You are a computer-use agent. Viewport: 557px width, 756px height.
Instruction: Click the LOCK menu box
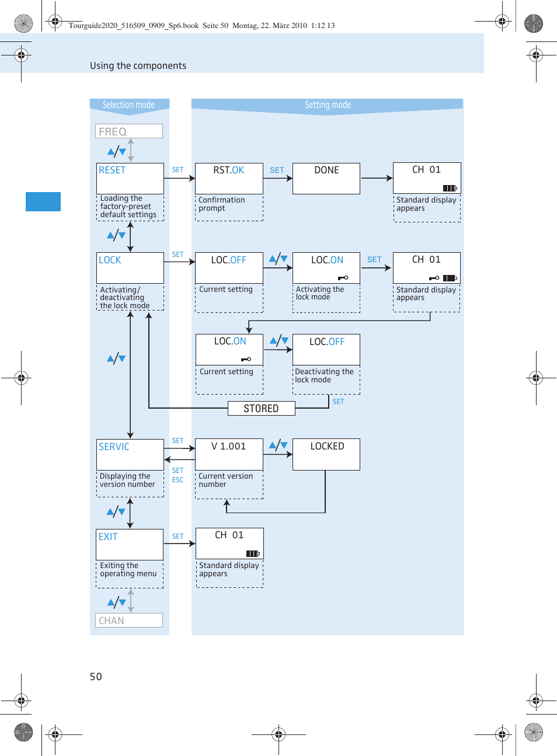pos(130,267)
